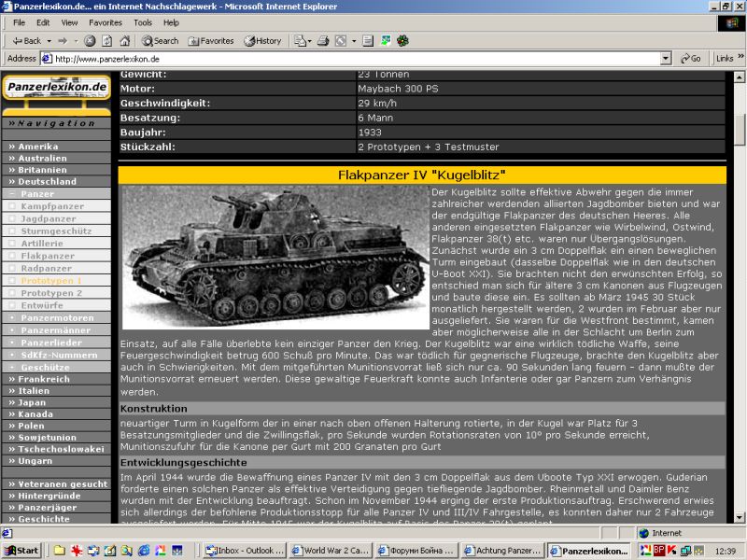Expand the address bar dropdown arrow
This screenshot has width=747, height=560.
click(x=666, y=58)
